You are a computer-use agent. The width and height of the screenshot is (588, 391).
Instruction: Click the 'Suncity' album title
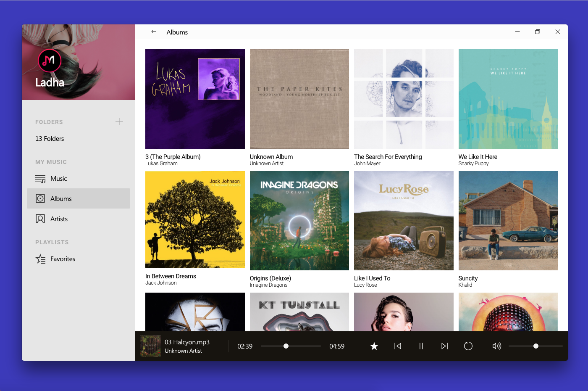point(468,278)
